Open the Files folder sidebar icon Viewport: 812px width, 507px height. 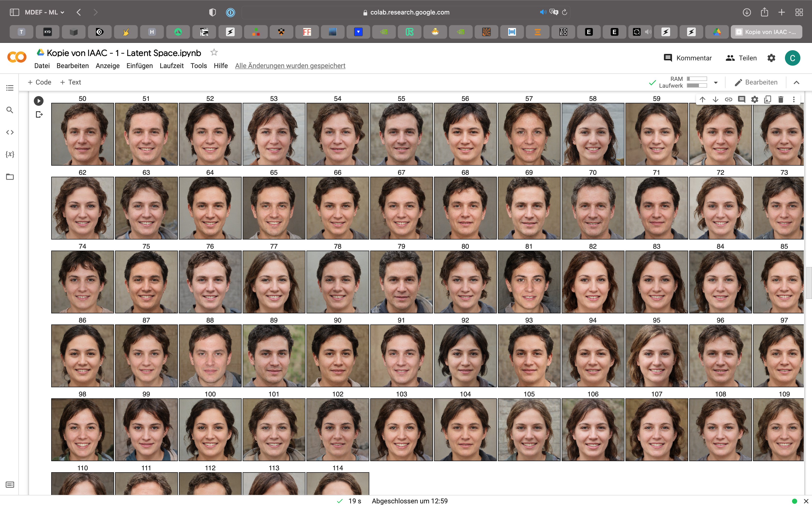[x=10, y=177]
